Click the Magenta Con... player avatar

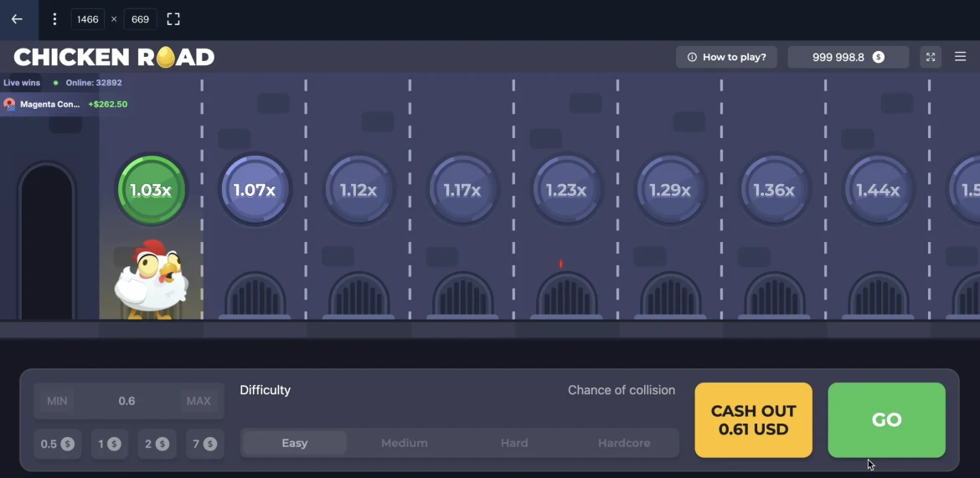tap(9, 105)
